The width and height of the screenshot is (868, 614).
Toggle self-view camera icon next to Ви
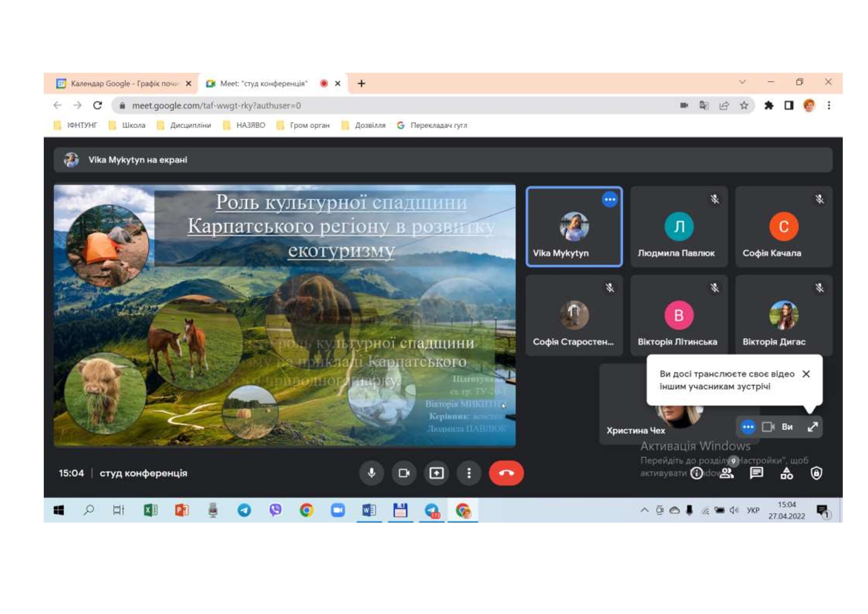tap(768, 427)
